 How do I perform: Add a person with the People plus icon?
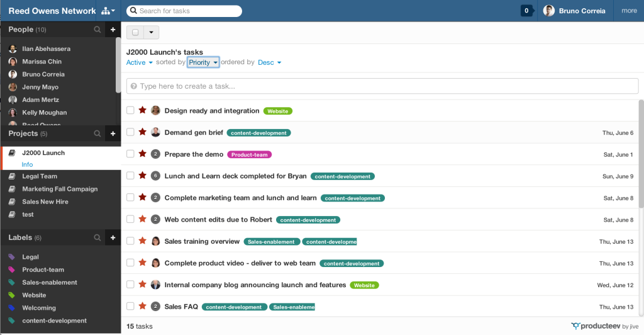113,30
